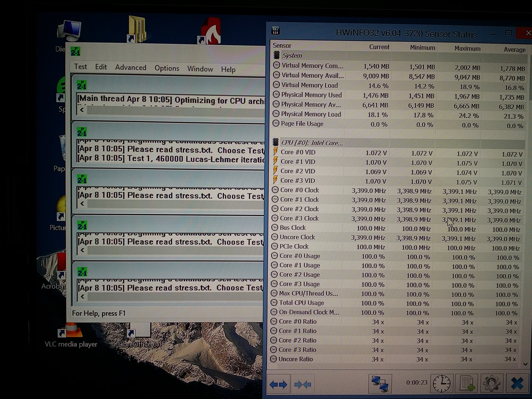Click the Maximum column header

click(x=467, y=49)
